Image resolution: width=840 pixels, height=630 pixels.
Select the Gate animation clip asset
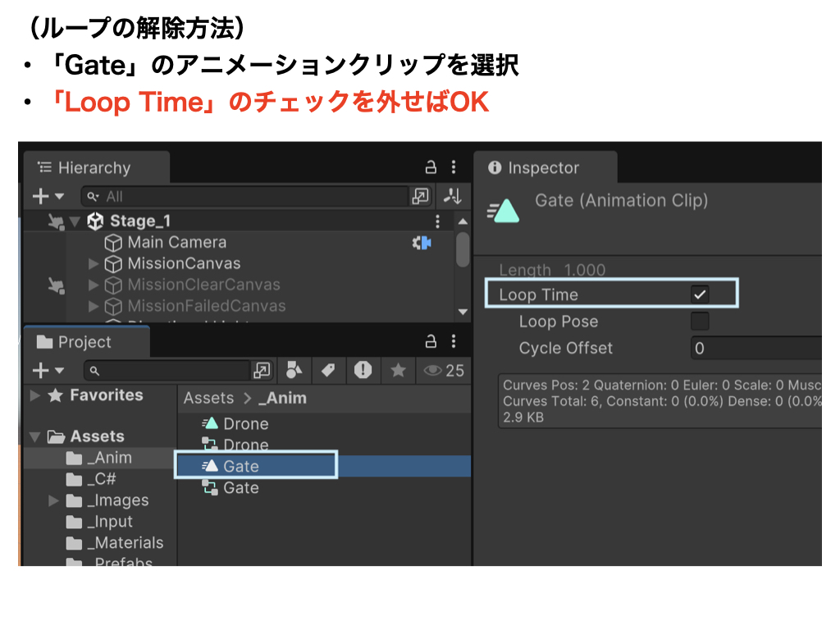240,466
